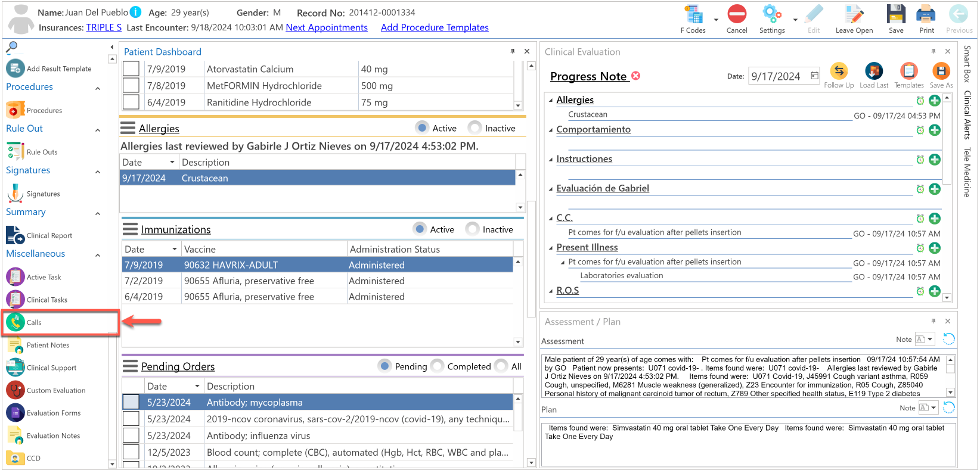The width and height of the screenshot is (980, 470).
Task: Open the Patient Notes item
Action: [x=38, y=345]
